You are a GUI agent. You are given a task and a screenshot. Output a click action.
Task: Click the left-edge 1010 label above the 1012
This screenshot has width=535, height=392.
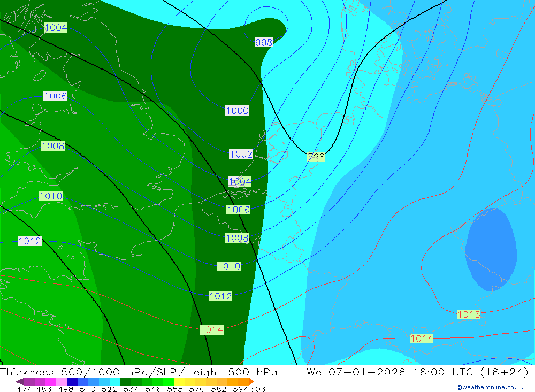(x=50, y=196)
